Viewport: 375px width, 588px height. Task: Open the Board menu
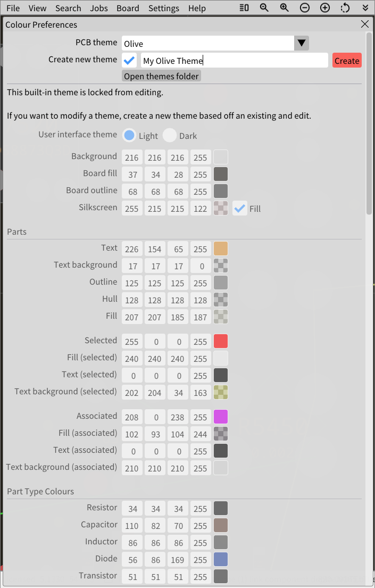click(128, 8)
